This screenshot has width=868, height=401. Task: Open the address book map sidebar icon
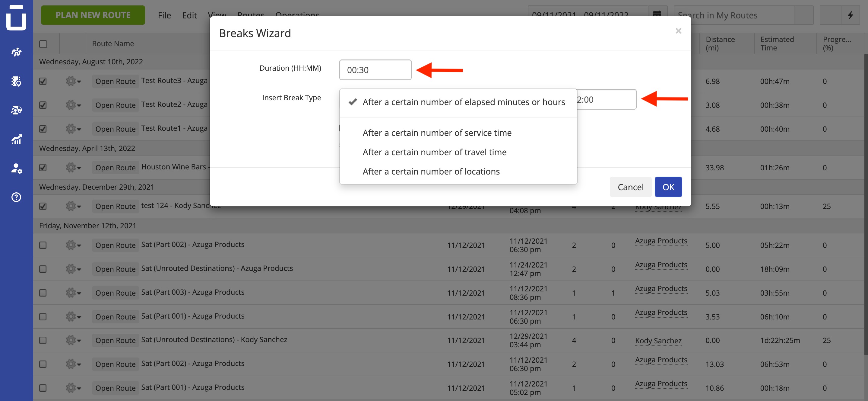click(16, 81)
